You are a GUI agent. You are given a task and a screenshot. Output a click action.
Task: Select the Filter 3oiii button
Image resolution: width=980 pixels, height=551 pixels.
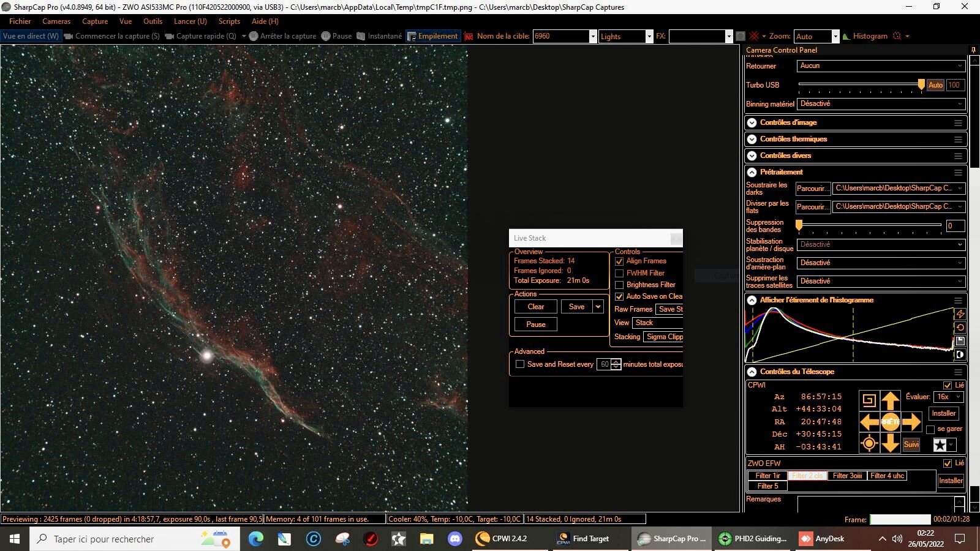(847, 476)
